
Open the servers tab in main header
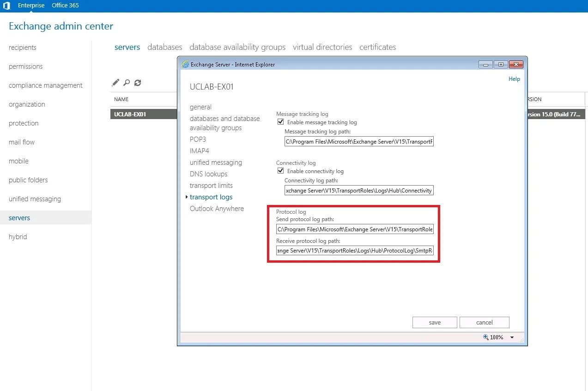(127, 47)
